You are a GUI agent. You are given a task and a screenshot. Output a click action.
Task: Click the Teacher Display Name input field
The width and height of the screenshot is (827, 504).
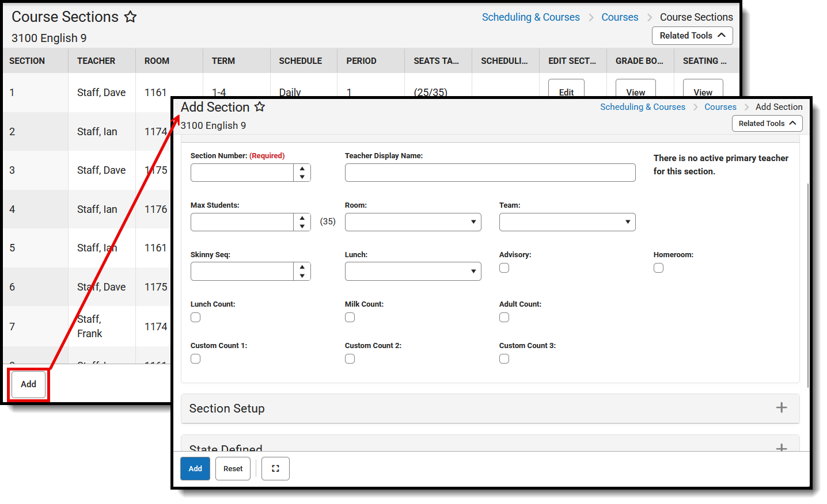(490, 172)
